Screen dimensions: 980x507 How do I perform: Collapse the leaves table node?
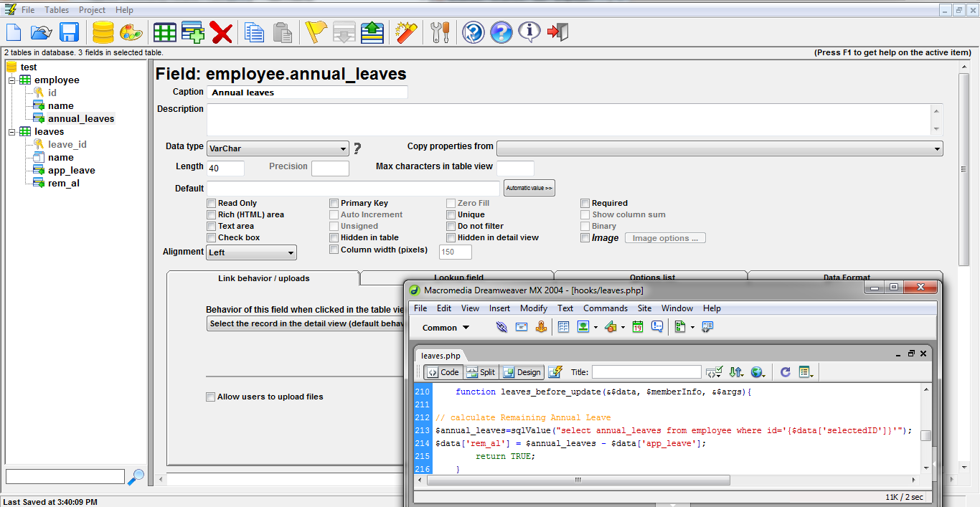[12, 132]
